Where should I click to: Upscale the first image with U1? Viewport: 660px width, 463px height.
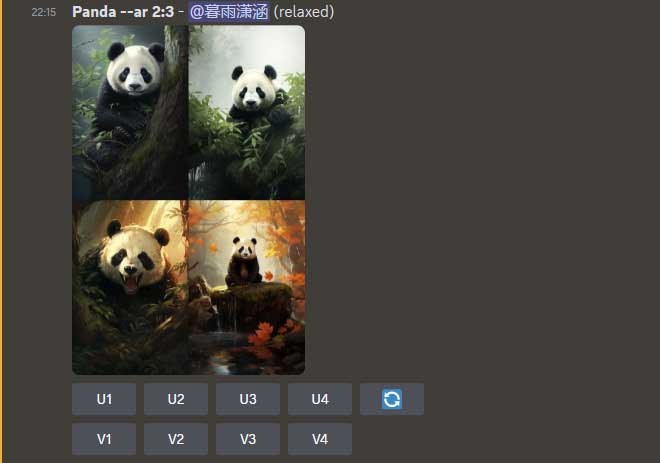point(104,399)
